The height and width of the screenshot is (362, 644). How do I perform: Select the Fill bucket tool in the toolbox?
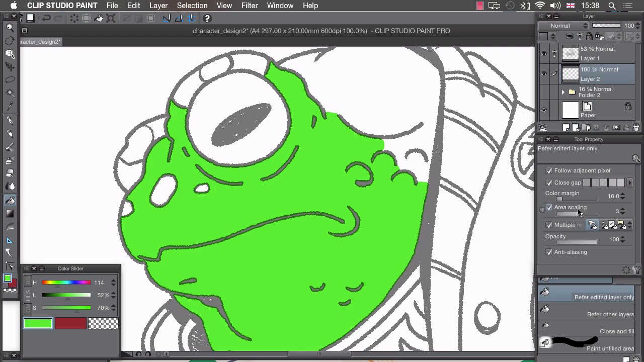coord(10,200)
